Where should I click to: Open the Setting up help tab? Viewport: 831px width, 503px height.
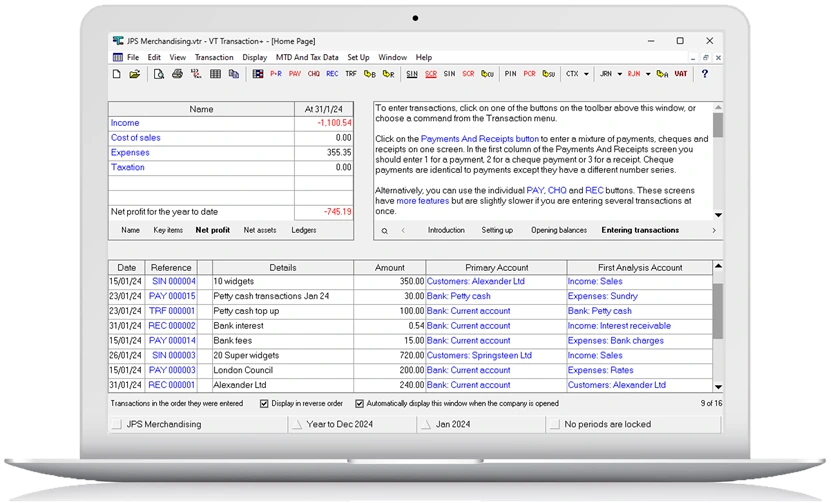pyautogui.click(x=497, y=230)
